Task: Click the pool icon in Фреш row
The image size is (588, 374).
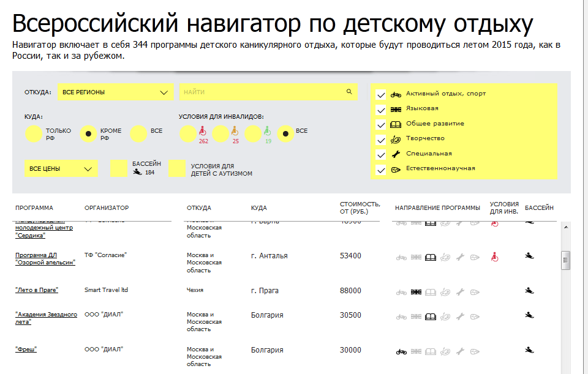Action: (x=529, y=350)
